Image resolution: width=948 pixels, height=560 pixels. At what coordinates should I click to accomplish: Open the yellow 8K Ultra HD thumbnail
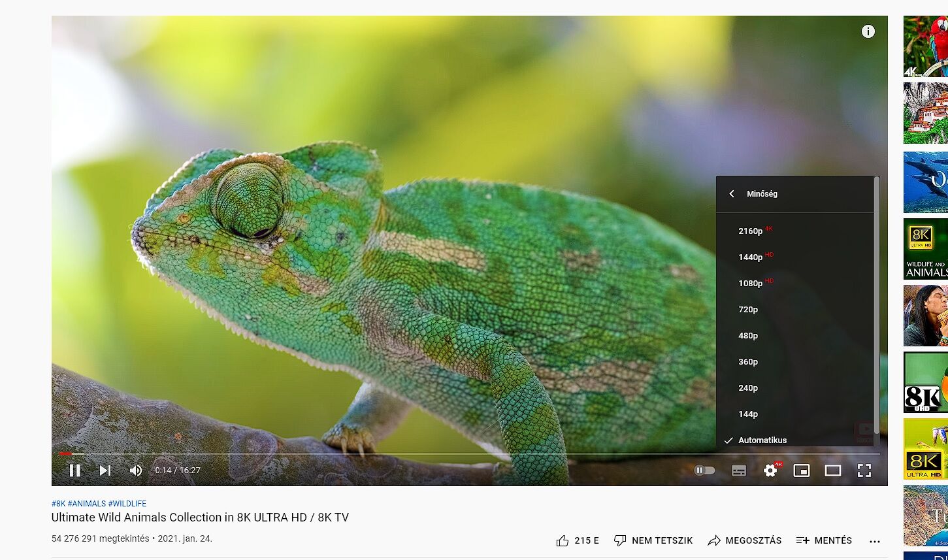point(926,449)
